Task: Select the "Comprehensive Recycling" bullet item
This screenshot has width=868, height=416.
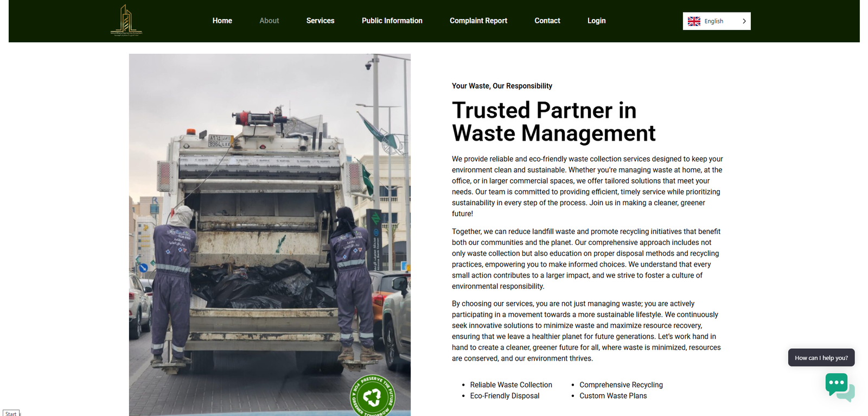Action: pyautogui.click(x=621, y=385)
